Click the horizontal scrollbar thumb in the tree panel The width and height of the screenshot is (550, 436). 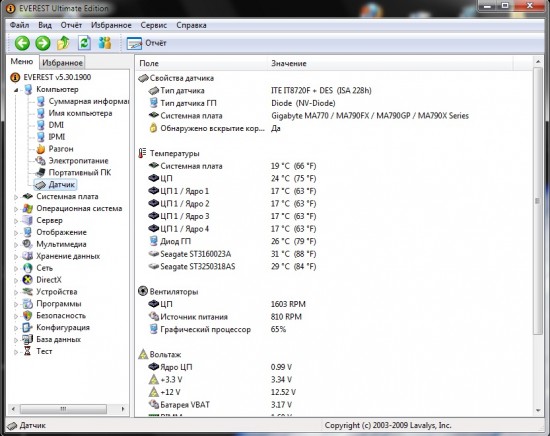[63, 409]
